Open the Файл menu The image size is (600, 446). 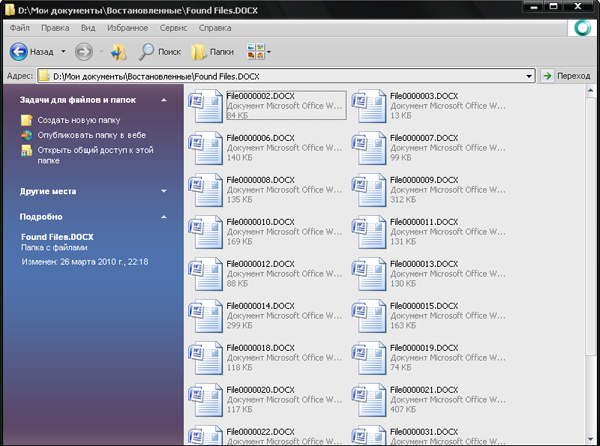click(20, 28)
